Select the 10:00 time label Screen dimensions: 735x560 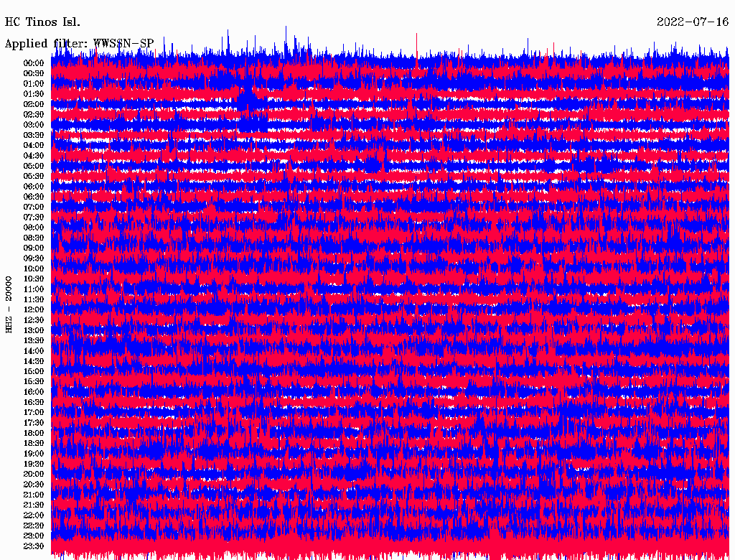pos(34,269)
